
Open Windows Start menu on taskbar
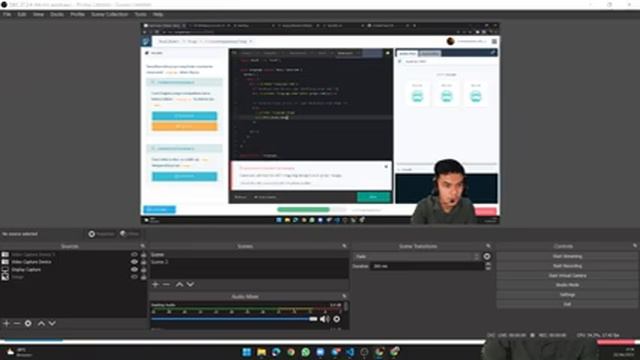coord(247,352)
